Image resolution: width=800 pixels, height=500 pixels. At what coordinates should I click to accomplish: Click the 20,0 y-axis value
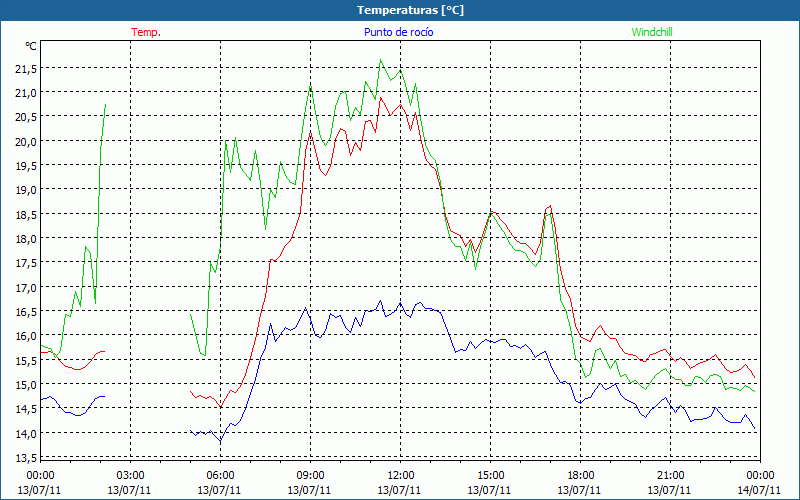[x=26, y=141]
